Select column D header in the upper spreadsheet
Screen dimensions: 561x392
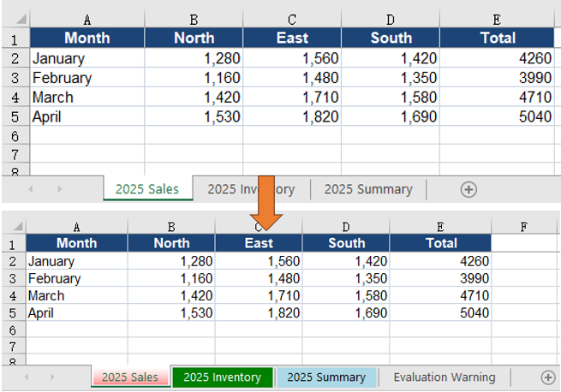[x=391, y=20]
